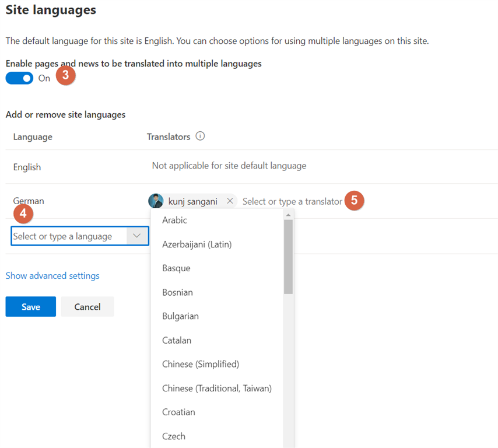The width and height of the screenshot is (498, 448).
Task: Click the Translators info icon
Action: pyautogui.click(x=200, y=136)
